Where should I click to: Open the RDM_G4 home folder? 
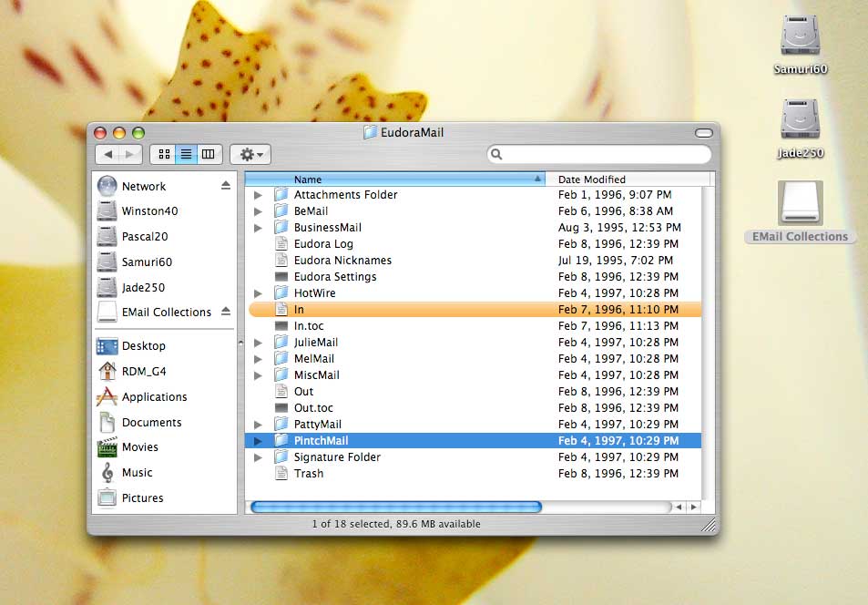(132, 372)
